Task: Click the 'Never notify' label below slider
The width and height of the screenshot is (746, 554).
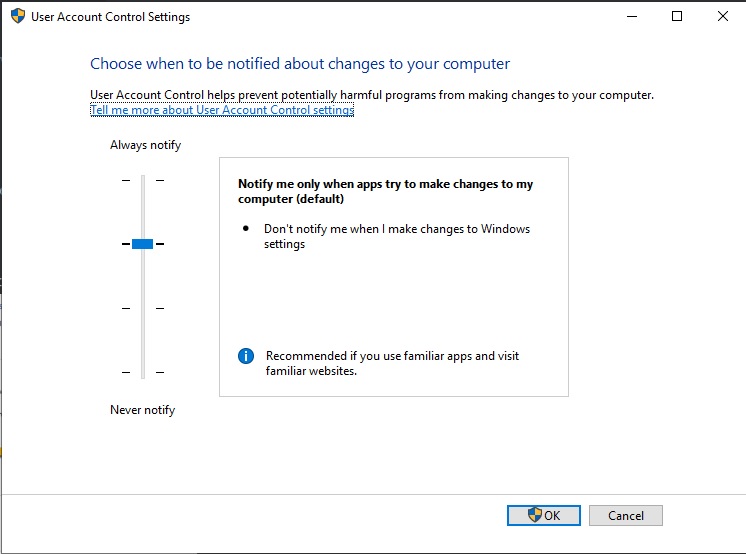Action: click(142, 410)
